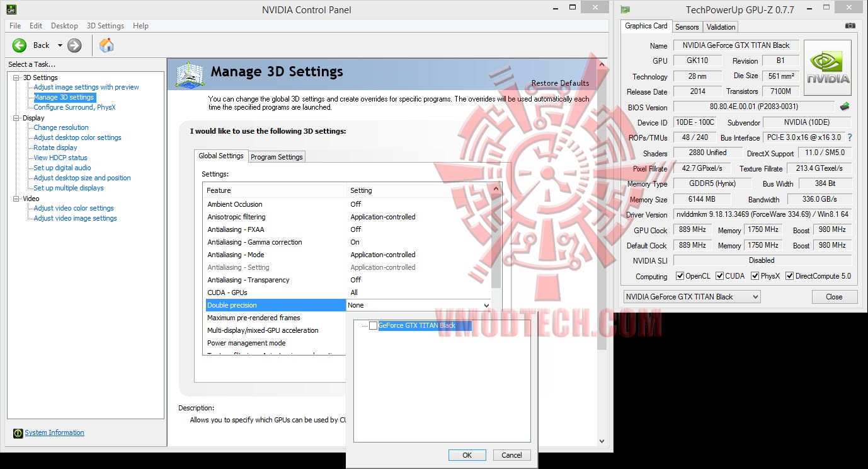Tick the GeForce GTX TITAN Black checkbox
The image size is (868, 469).
pyautogui.click(x=374, y=326)
